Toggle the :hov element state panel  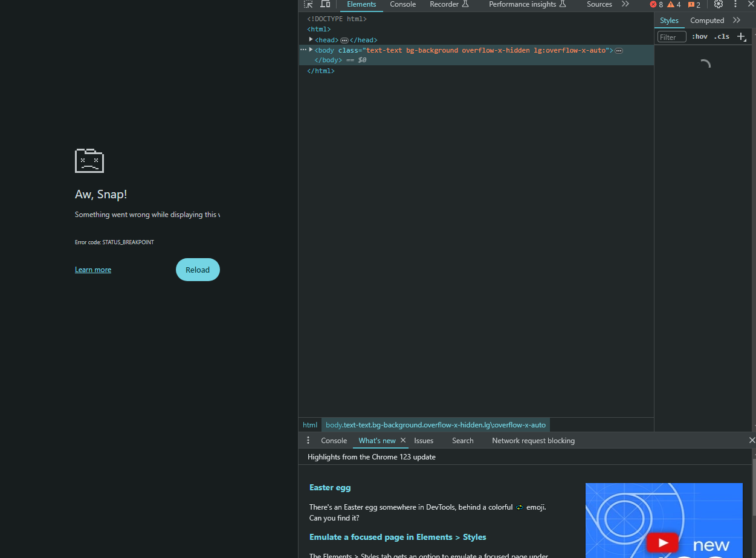click(700, 37)
